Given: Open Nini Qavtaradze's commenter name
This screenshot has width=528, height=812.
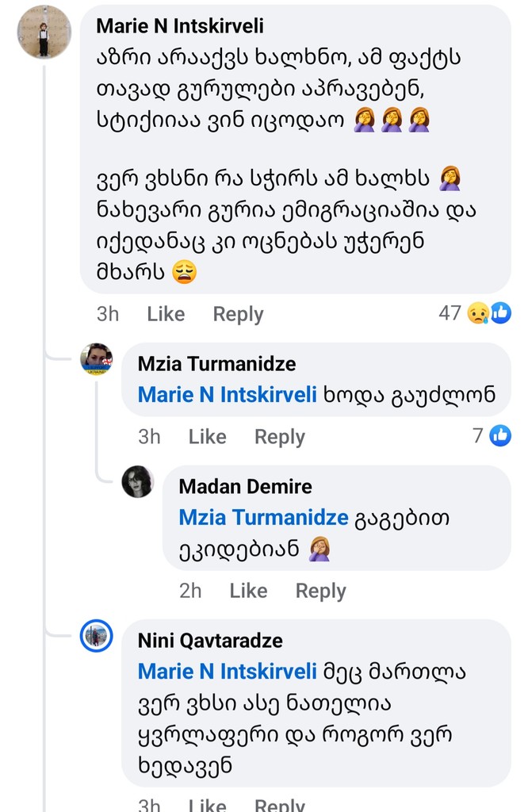Looking at the screenshot, I should pyautogui.click(x=210, y=640).
